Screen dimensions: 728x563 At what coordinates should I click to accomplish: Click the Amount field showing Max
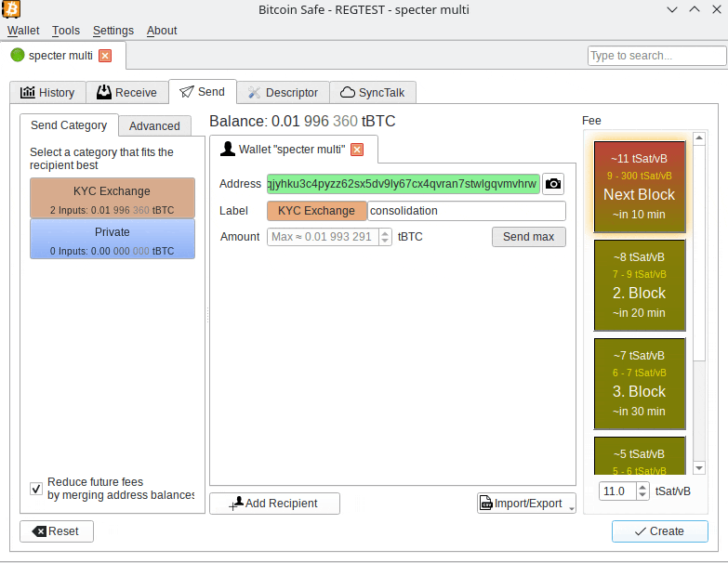point(323,237)
